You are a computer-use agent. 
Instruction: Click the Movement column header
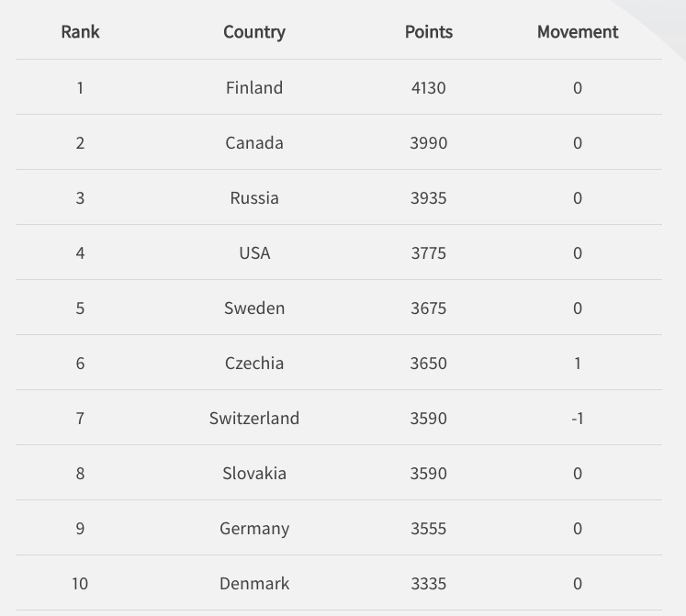tap(577, 32)
